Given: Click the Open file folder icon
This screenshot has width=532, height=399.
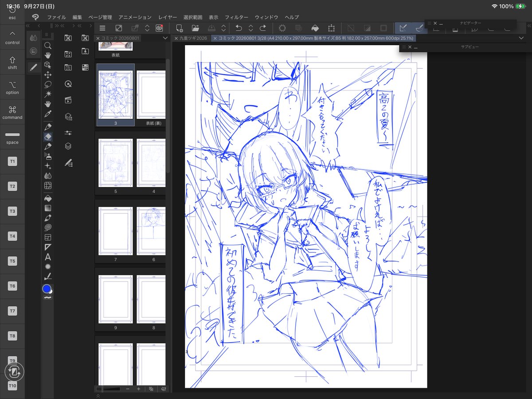Looking at the screenshot, I should (x=195, y=28).
